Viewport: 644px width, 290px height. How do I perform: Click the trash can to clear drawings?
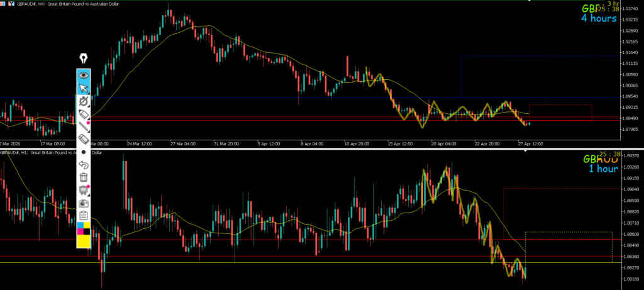[84, 178]
